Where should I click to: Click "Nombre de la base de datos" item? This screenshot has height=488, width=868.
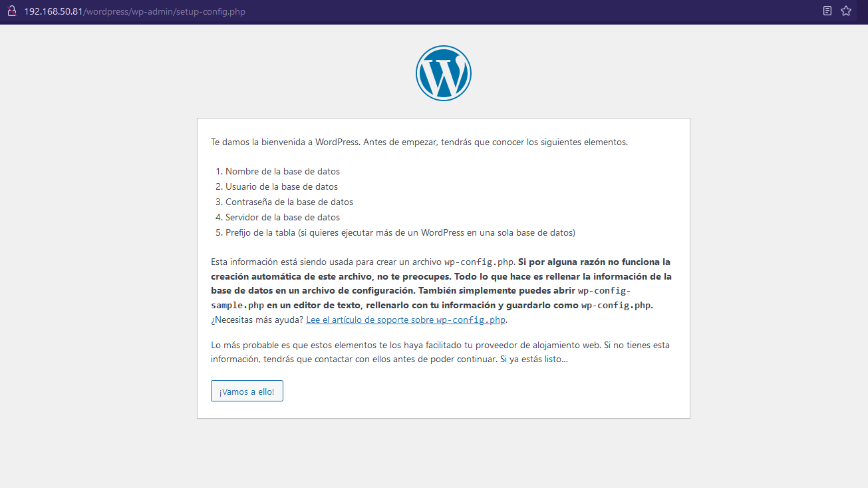283,171
